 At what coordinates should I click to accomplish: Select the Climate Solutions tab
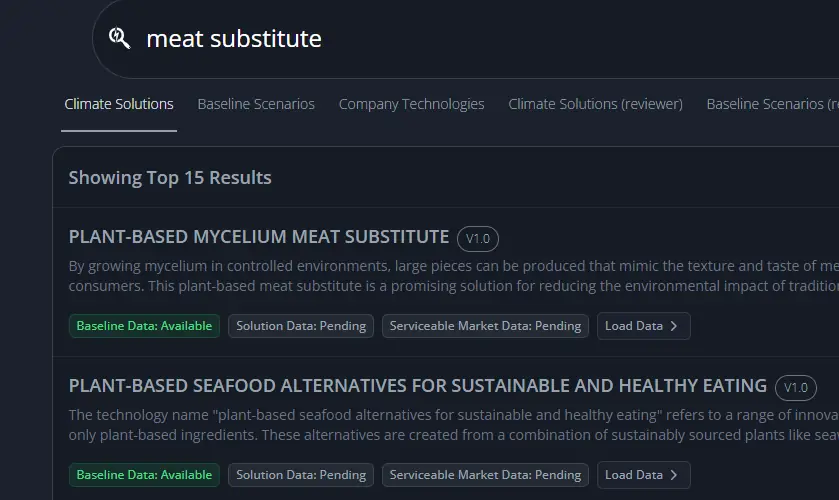(119, 104)
